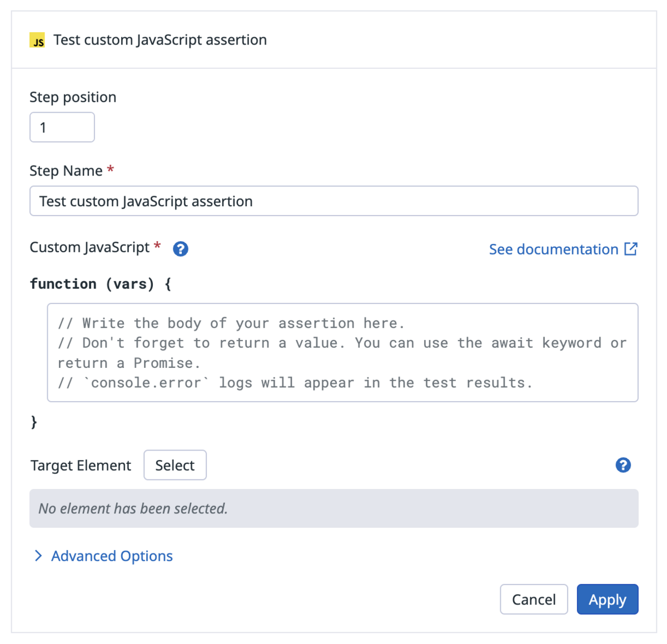Screen dimensions: 667x644
Task: Click the yellow JS icon in header
Action: [x=37, y=40]
